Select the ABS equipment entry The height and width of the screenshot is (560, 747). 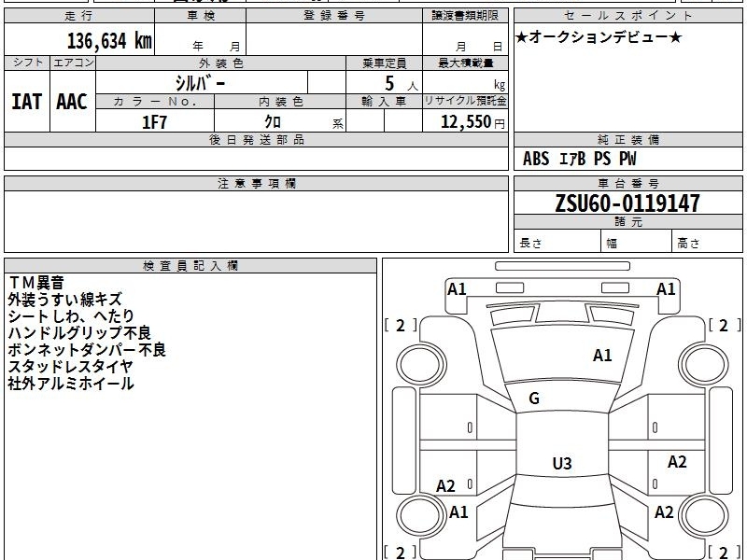[x=536, y=159]
